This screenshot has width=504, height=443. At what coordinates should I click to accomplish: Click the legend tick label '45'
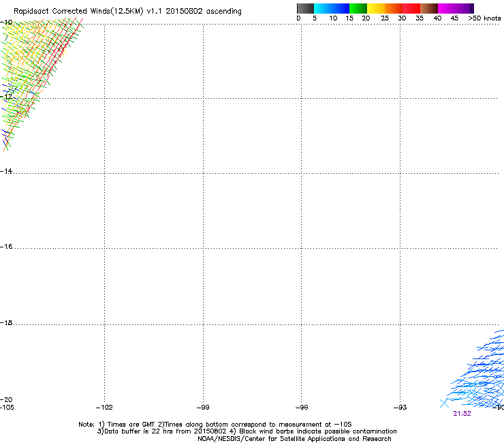[x=454, y=18]
